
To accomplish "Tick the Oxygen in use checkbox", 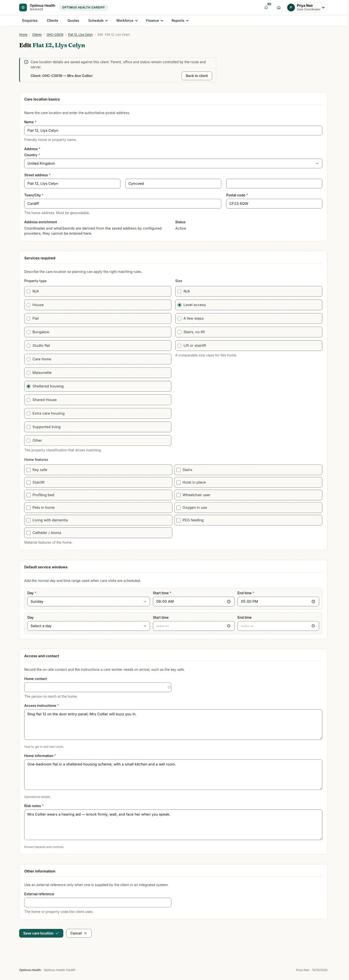I will 179,507.
